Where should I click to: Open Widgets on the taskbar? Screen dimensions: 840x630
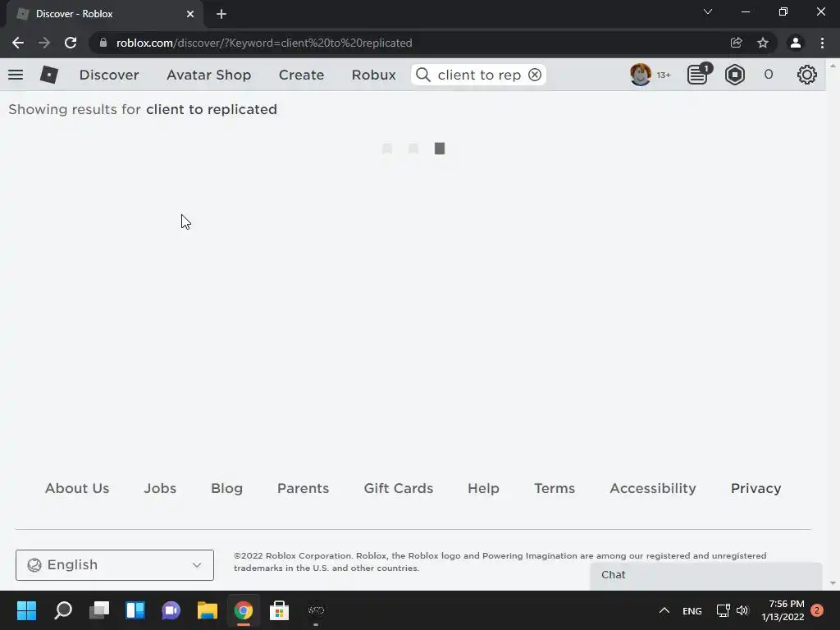[135, 610]
